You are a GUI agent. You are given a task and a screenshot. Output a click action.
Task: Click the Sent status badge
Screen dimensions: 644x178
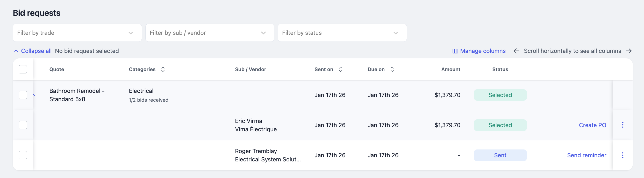pyautogui.click(x=500, y=155)
